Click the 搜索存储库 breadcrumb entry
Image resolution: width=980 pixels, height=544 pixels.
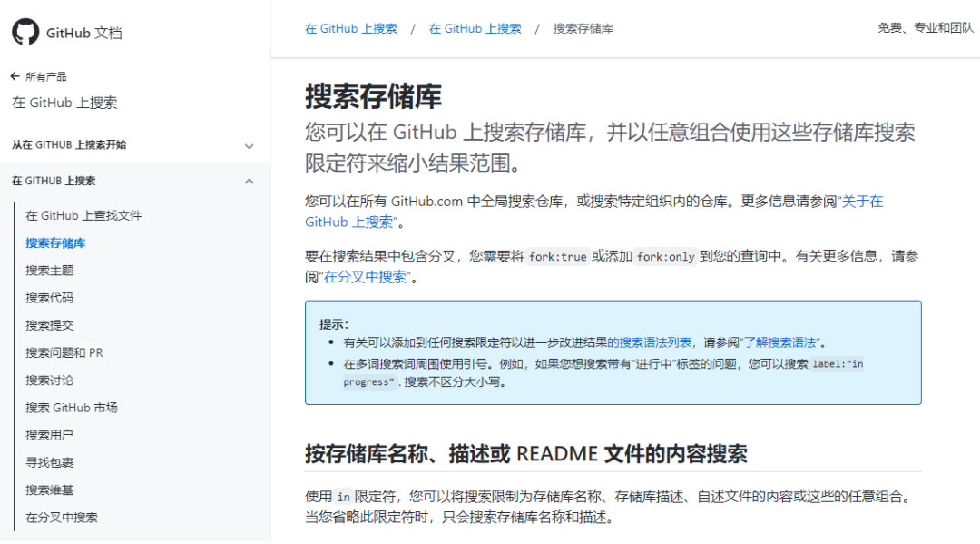pyautogui.click(x=583, y=29)
